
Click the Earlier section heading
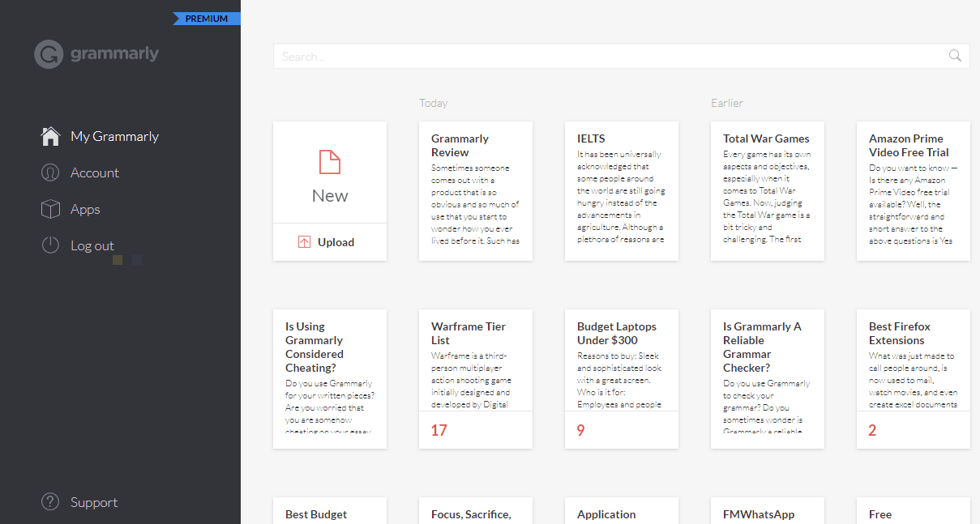(727, 103)
